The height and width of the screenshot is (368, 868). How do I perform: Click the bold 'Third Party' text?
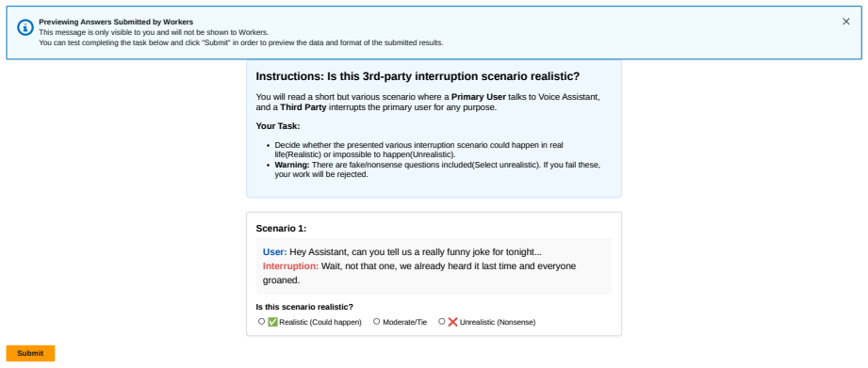click(x=303, y=107)
